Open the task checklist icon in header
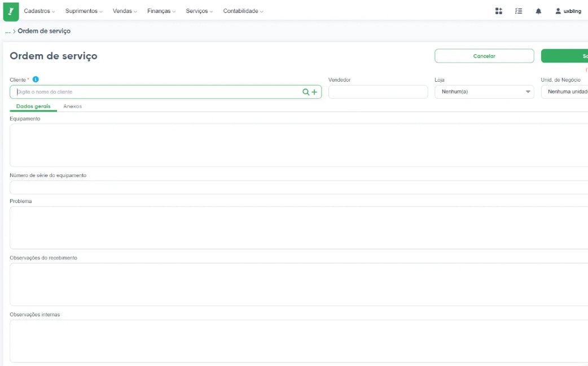 click(518, 11)
